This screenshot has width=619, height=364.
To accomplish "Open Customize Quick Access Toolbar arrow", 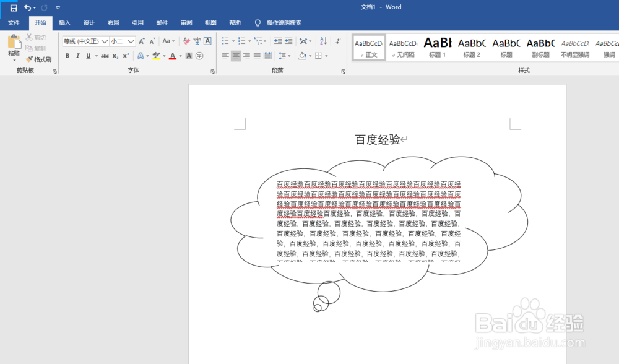I will point(58,7).
